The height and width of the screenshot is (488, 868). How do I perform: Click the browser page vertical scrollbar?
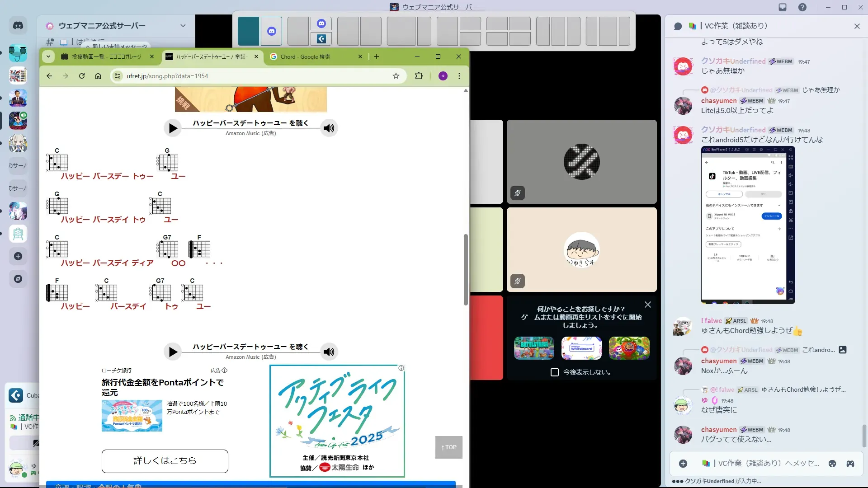466,269
